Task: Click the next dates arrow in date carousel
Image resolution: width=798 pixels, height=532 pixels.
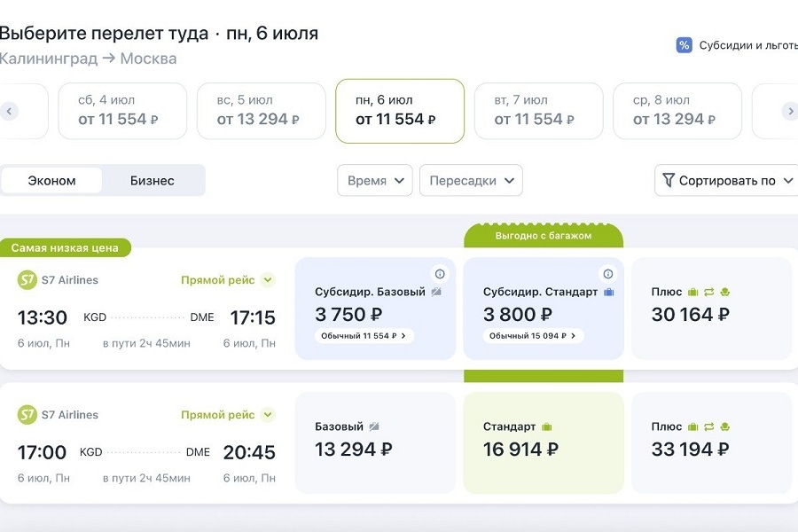Action: pyautogui.click(x=789, y=111)
